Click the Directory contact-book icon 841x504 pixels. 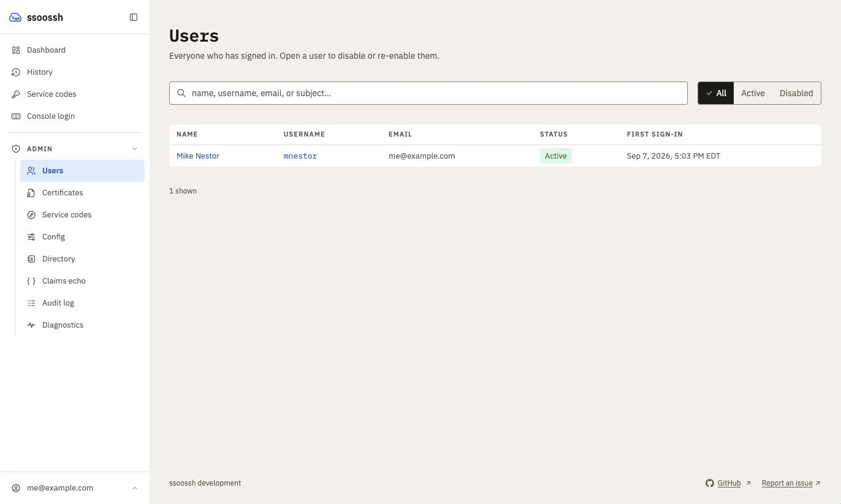(31, 259)
